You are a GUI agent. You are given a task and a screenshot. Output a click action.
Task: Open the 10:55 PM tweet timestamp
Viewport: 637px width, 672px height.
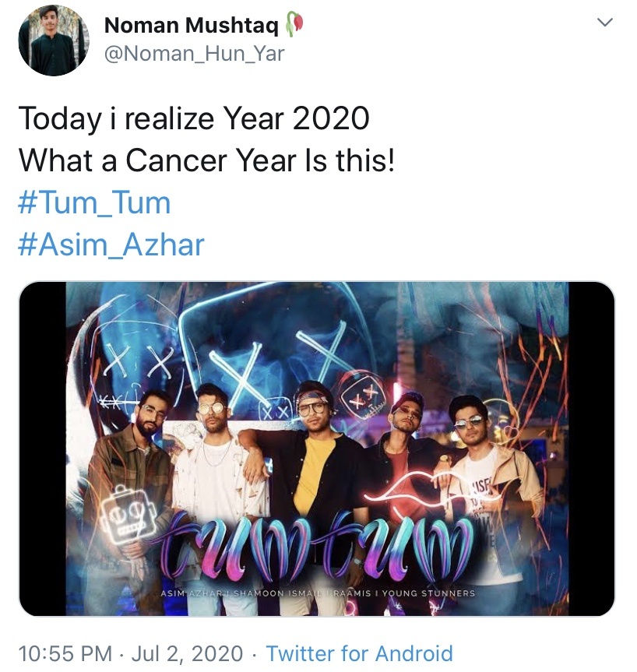(x=65, y=653)
